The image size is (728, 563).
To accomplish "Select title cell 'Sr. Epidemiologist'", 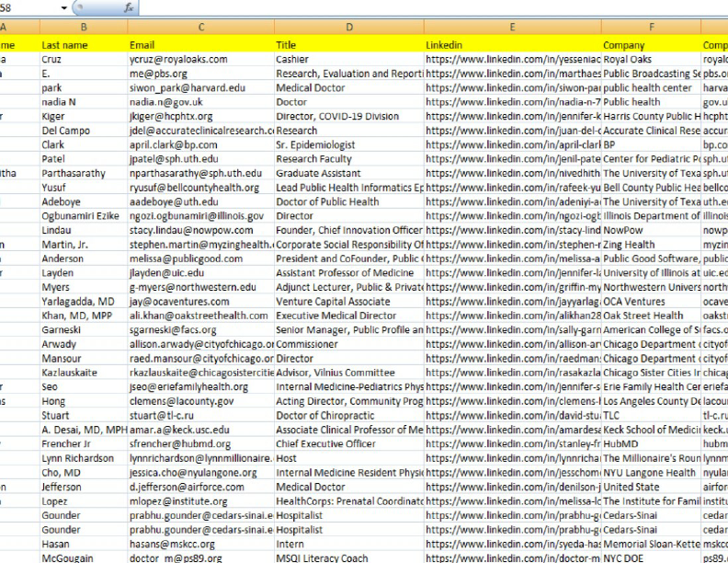I will (x=349, y=145).
